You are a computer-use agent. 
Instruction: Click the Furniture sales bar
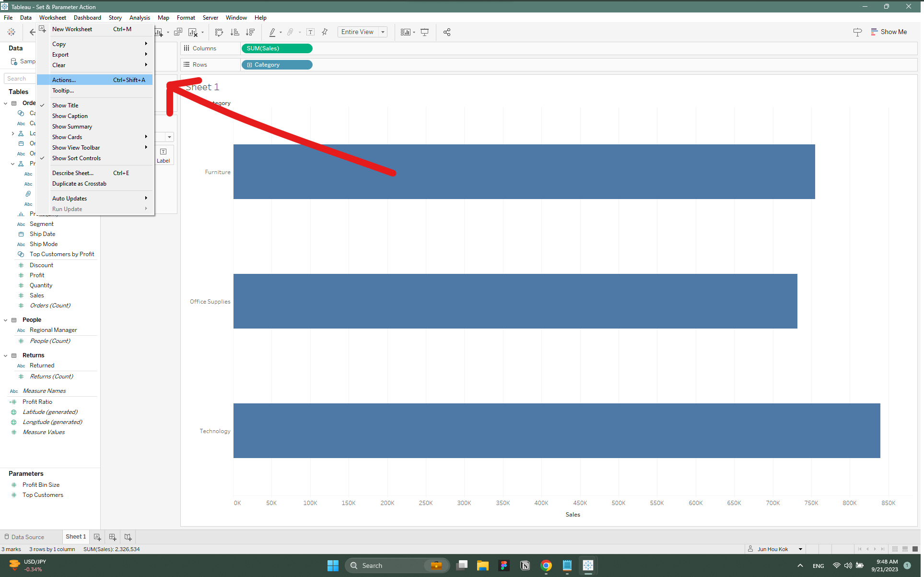tap(524, 172)
